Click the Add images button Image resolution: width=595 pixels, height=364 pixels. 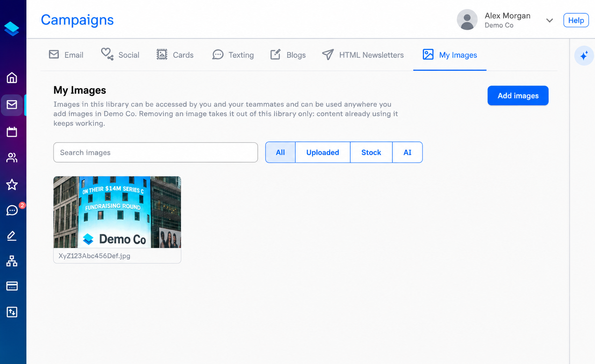(518, 96)
